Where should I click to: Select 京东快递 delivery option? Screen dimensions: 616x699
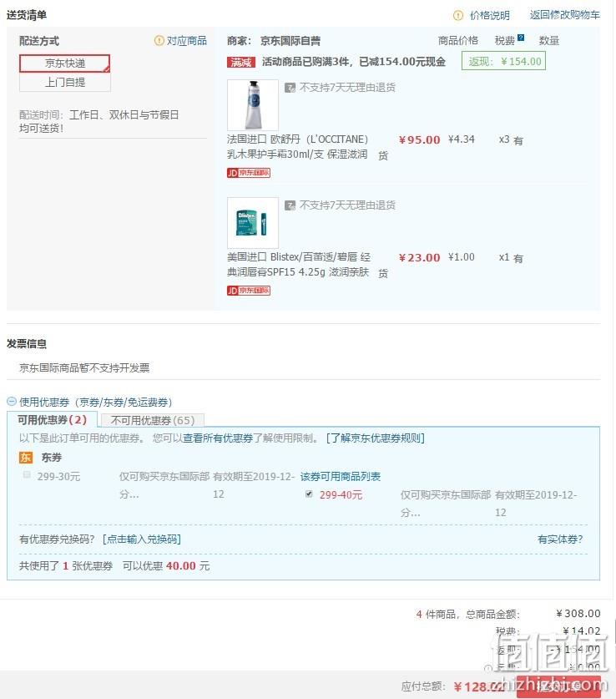[64, 63]
